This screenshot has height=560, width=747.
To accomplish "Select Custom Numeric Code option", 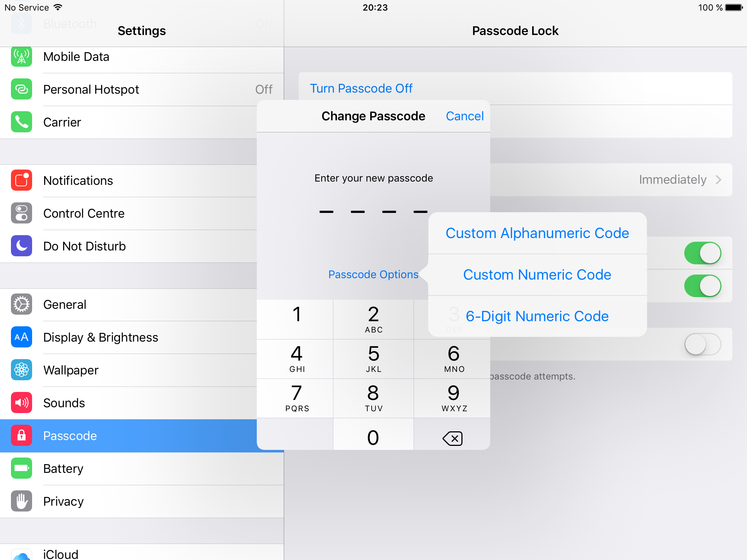I will click(x=537, y=274).
